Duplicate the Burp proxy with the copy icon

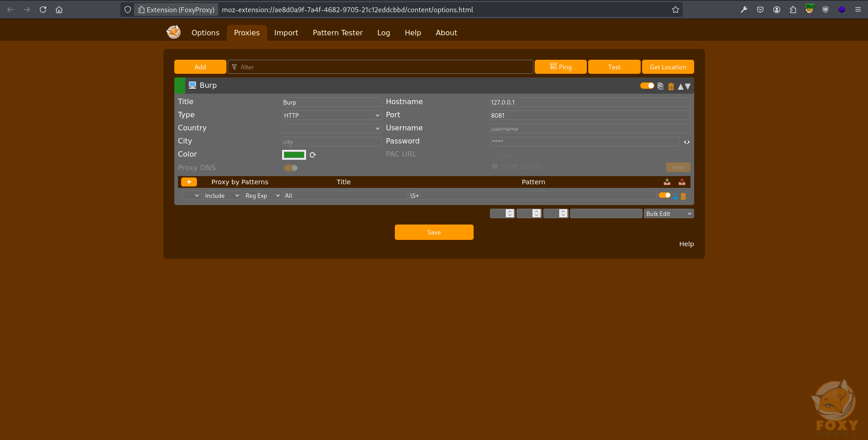tap(660, 86)
